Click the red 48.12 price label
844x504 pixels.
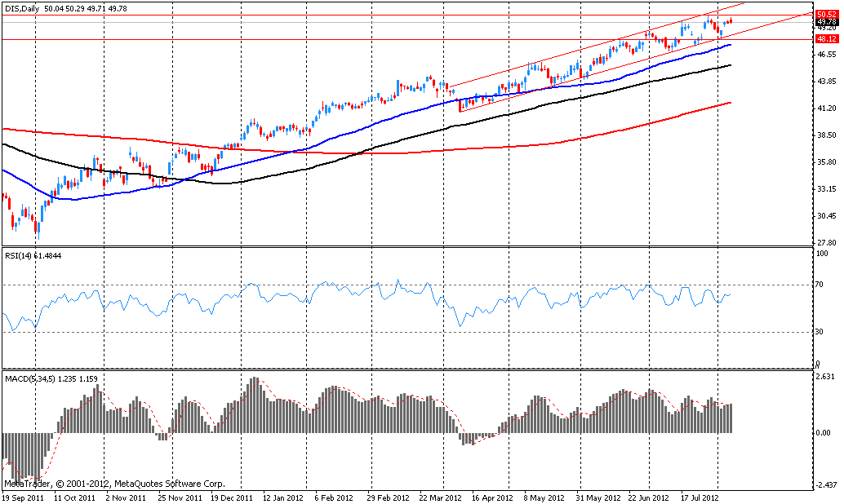[826, 38]
